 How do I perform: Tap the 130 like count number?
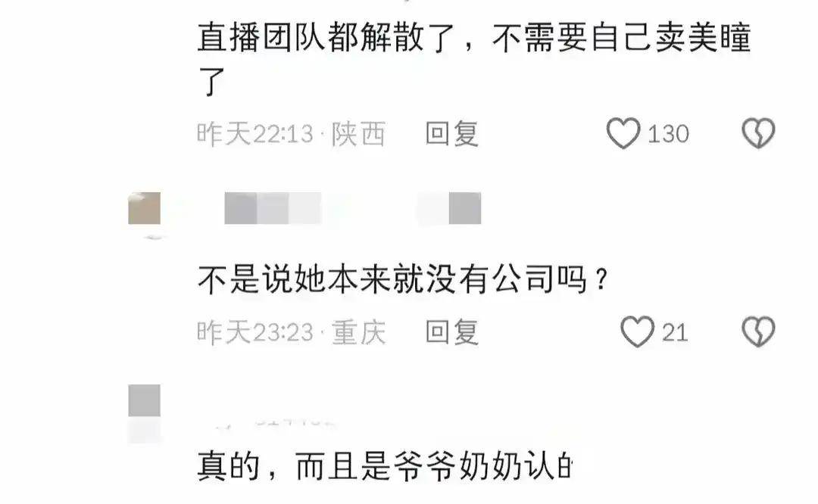(x=668, y=134)
